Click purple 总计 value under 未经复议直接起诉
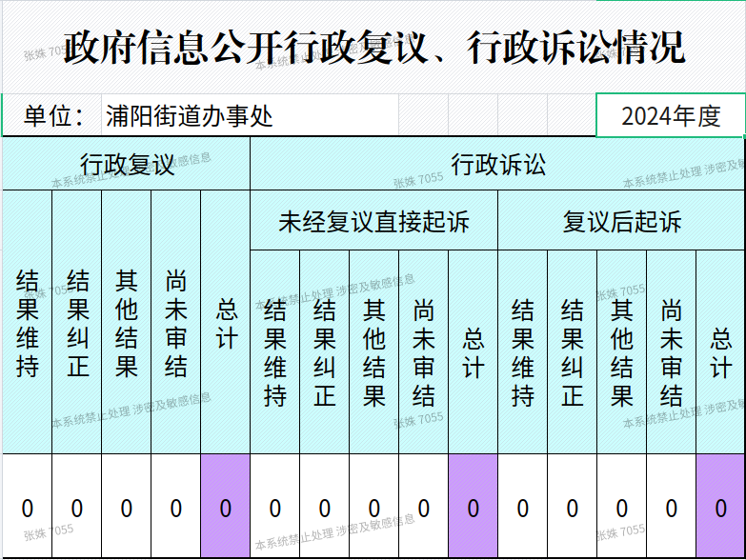This screenshot has height=560, width=746. [474, 507]
